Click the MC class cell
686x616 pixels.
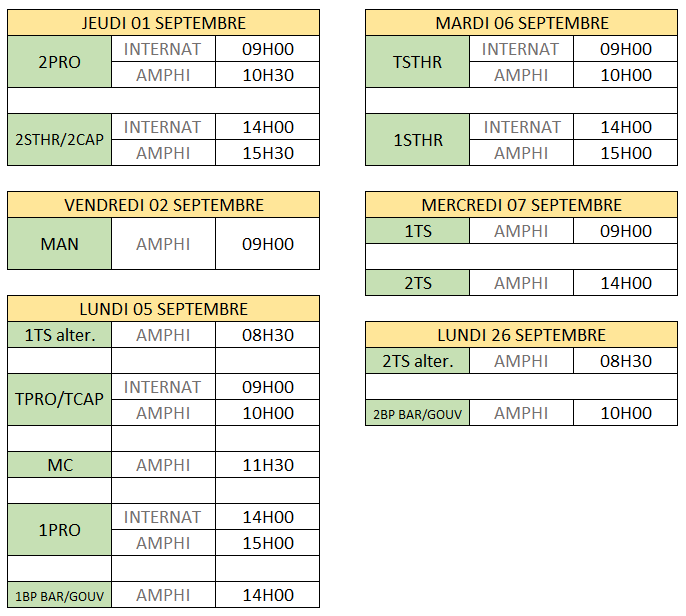click(60, 465)
